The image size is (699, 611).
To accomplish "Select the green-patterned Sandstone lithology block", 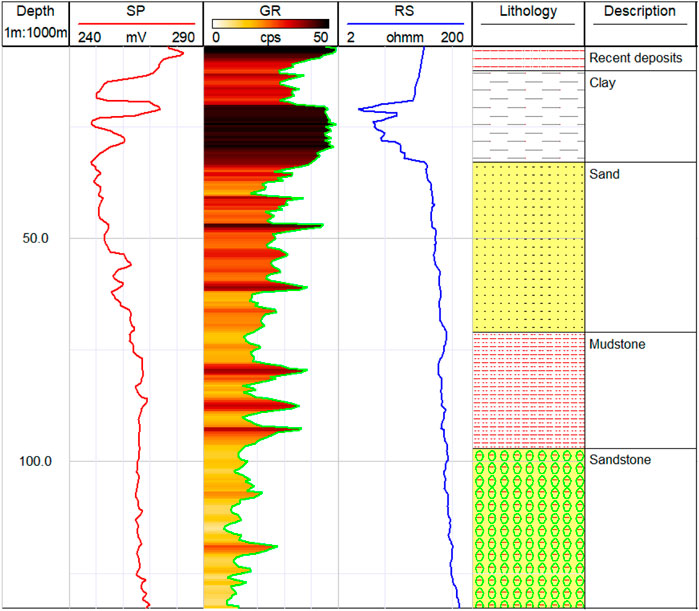I will tap(528, 529).
